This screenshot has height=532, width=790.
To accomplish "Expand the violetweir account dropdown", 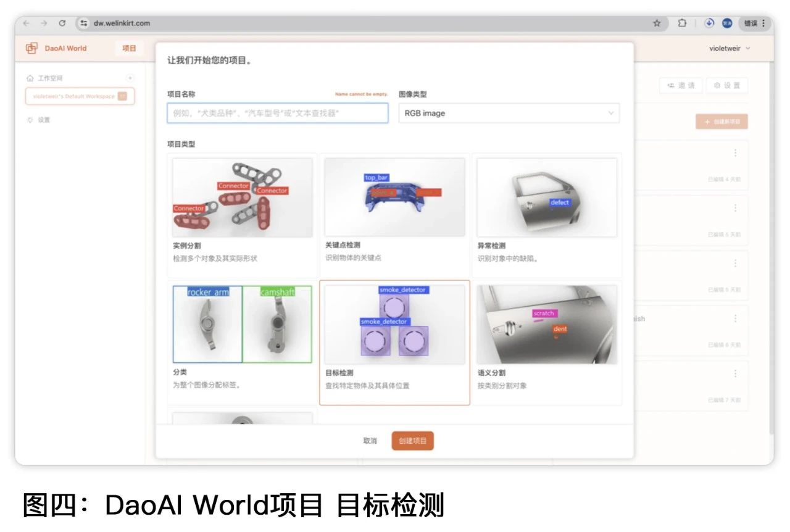I will tap(730, 49).
